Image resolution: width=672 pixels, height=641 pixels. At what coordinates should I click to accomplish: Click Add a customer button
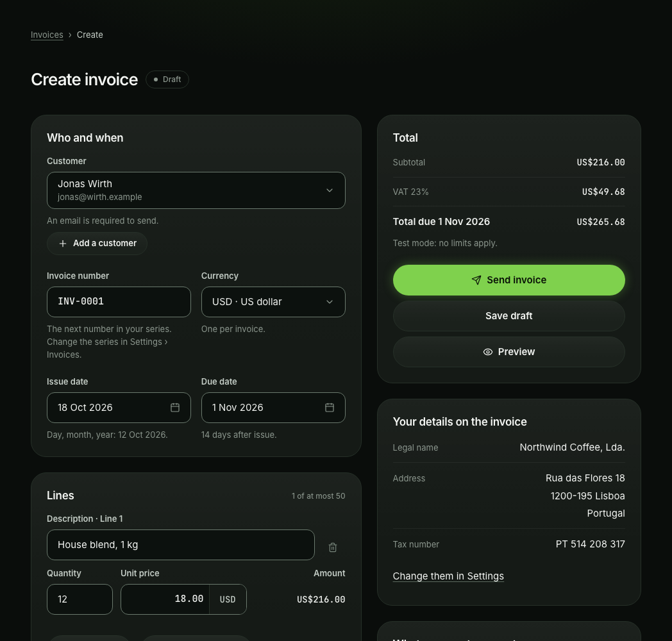(x=97, y=244)
